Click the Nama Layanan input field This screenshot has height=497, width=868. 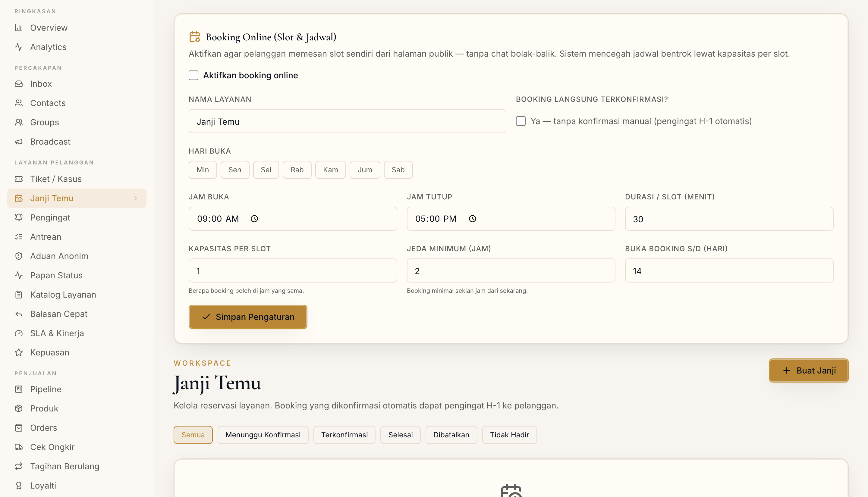tap(347, 121)
